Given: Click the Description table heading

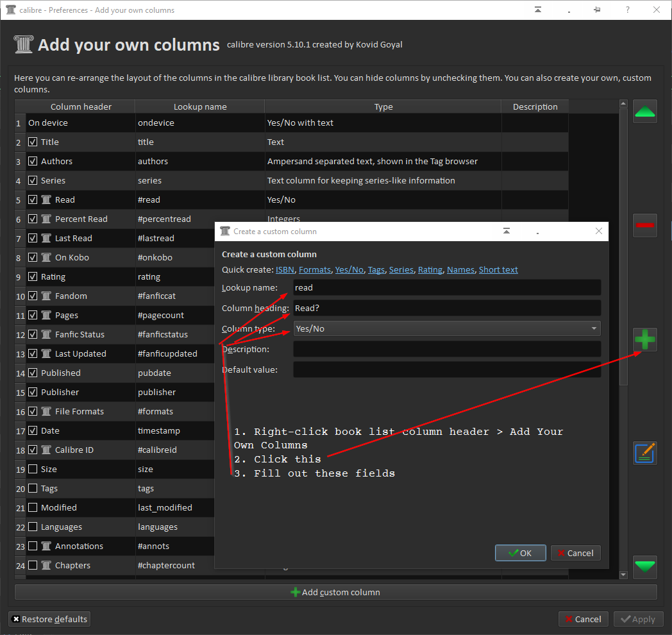Looking at the screenshot, I should pyautogui.click(x=535, y=106).
